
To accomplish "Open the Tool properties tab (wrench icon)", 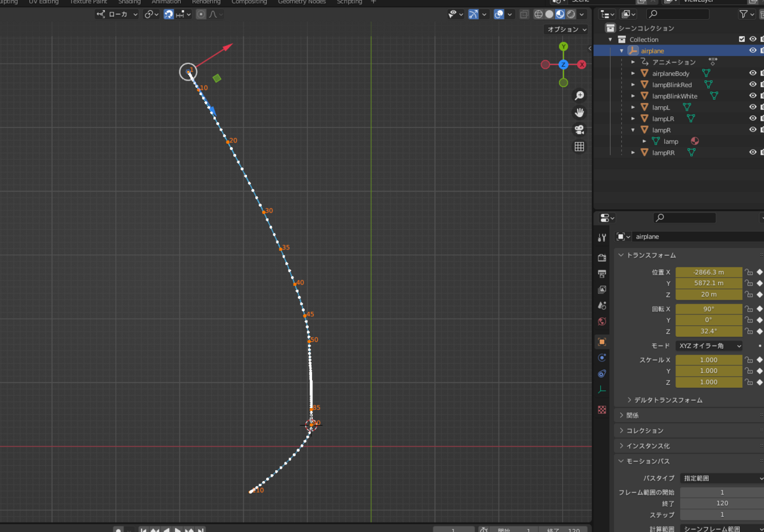I will point(602,237).
